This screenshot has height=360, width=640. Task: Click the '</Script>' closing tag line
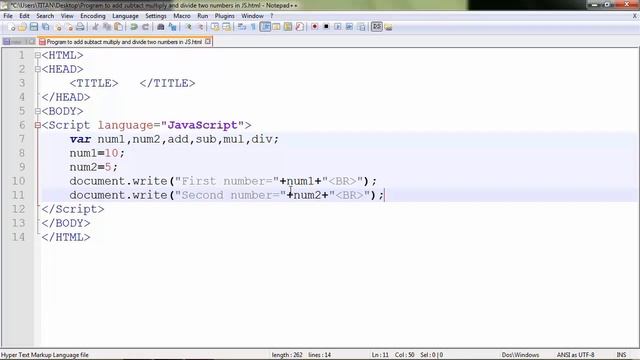(73, 209)
